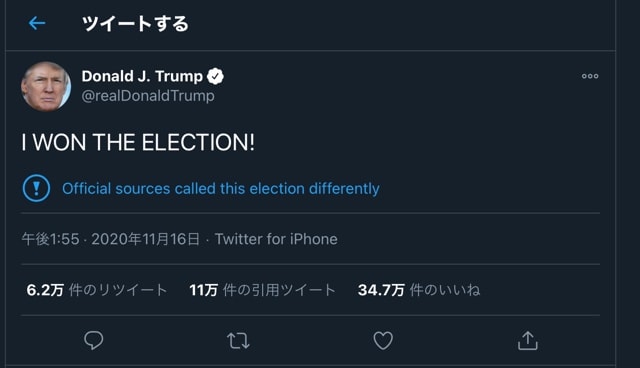Open Donald J. Trump's profile picture

pos(46,86)
